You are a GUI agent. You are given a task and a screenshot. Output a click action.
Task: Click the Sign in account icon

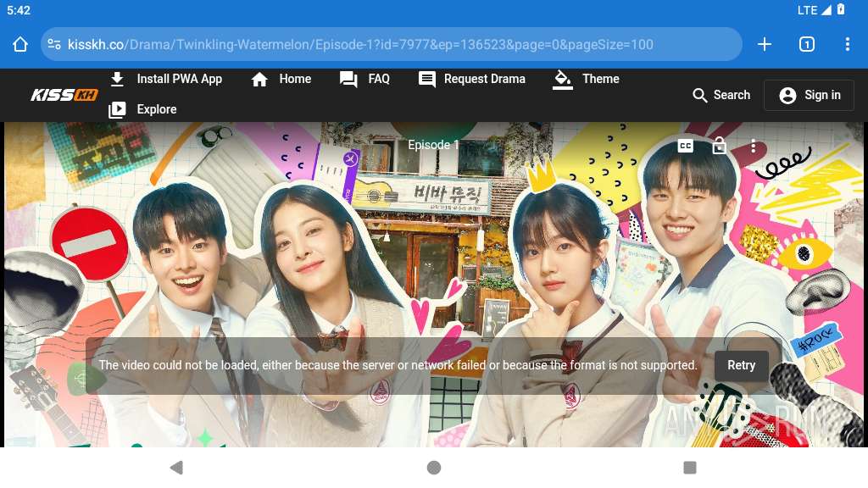point(787,95)
